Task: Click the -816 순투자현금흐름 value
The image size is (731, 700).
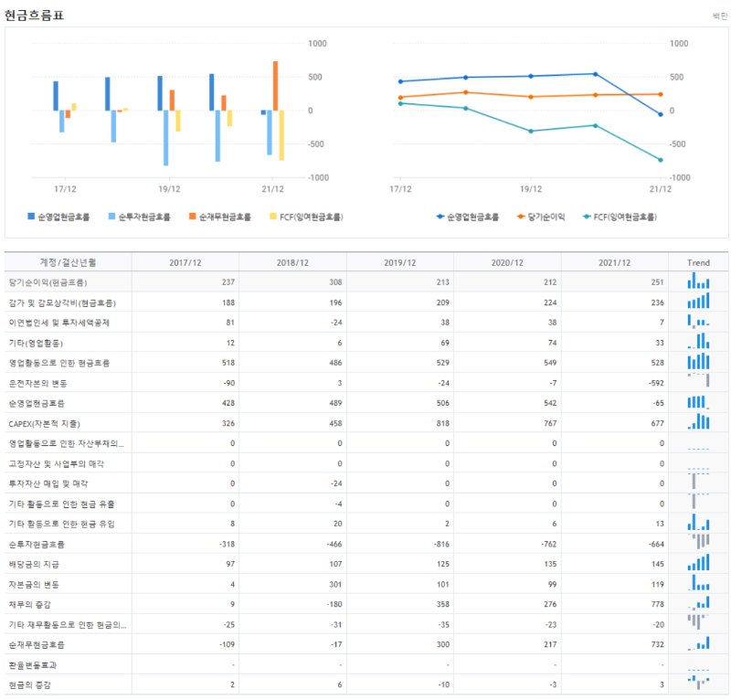Action: coord(441,545)
